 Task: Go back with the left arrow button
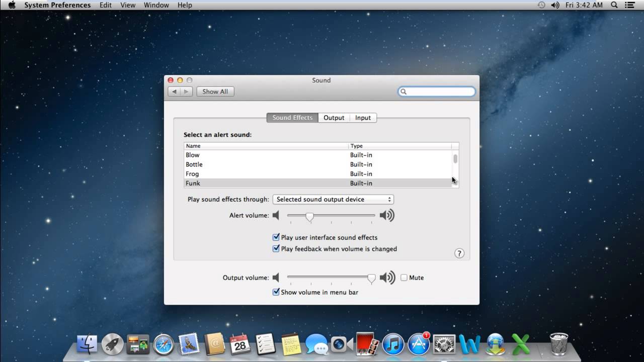click(x=174, y=92)
